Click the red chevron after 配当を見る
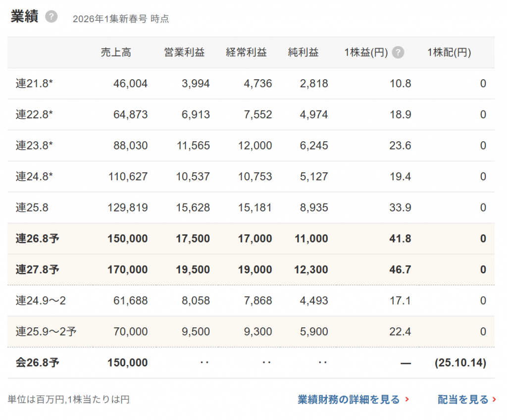This screenshot has height=420, width=507. point(494,400)
